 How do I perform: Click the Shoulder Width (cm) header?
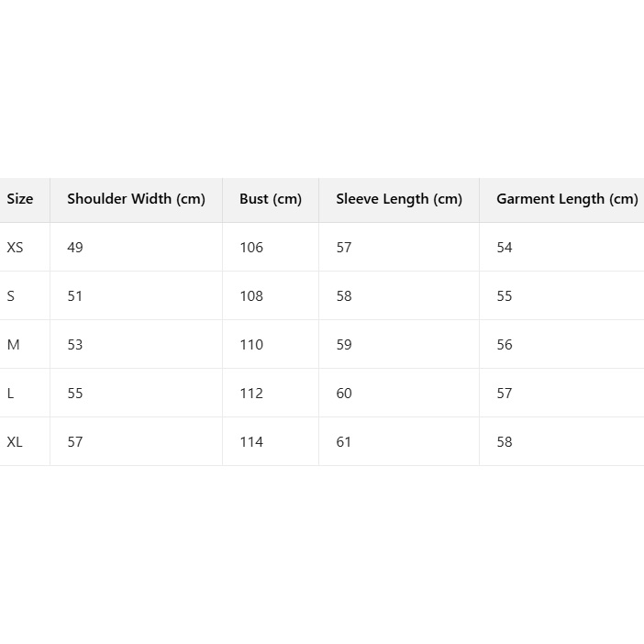pos(136,199)
